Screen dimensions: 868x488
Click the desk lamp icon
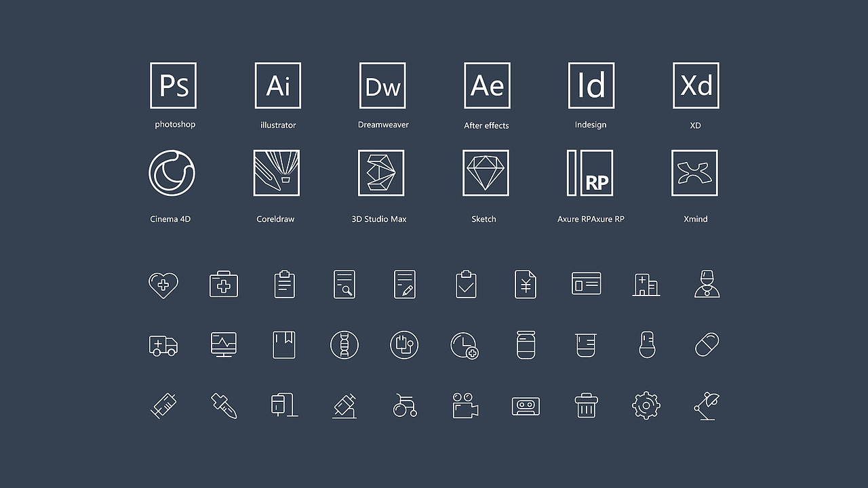707,406
